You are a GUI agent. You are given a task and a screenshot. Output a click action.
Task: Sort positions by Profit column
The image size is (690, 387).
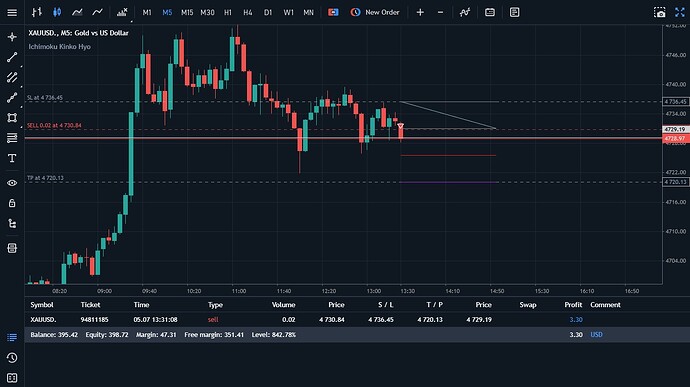tap(573, 305)
